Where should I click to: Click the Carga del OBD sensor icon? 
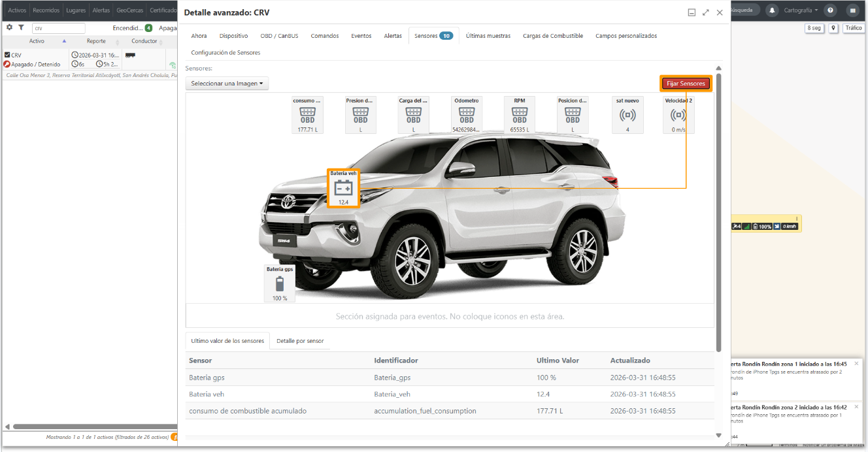pos(413,115)
